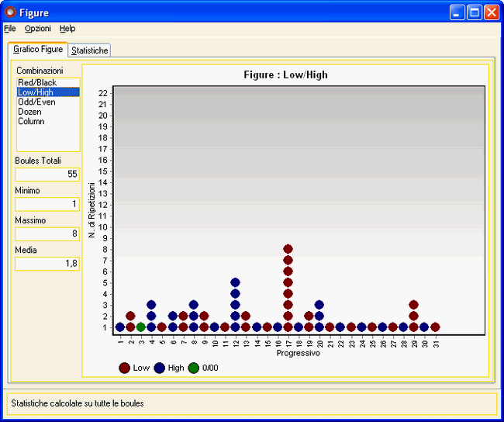This screenshot has width=504, height=422.
Task: Click the red dot at progressivo 31
Action: pyautogui.click(x=435, y=327)
